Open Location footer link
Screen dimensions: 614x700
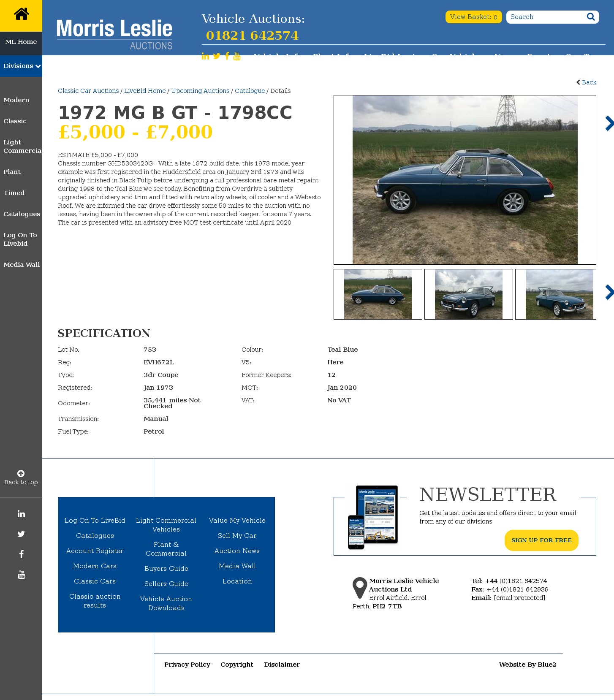tap(237, 581)
